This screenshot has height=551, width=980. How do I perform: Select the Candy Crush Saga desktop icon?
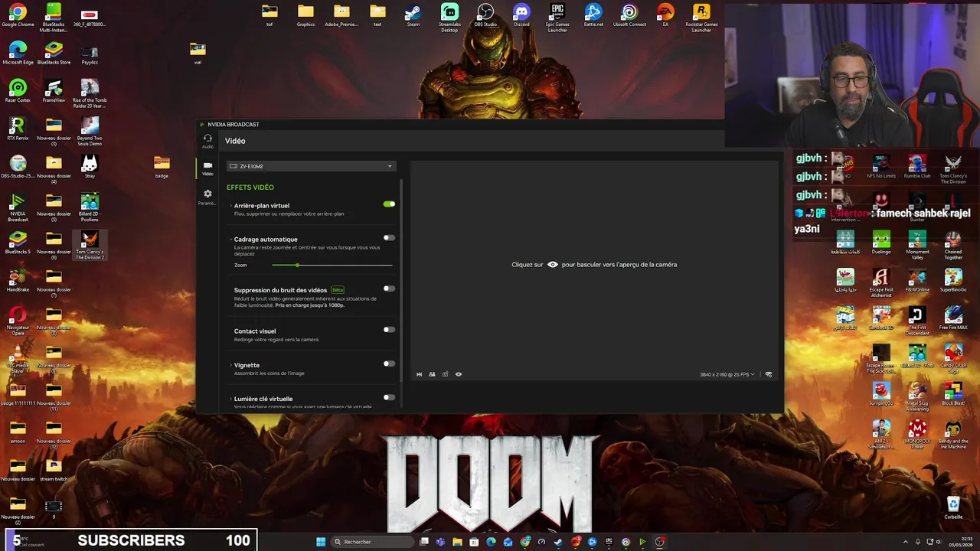[x=953, y=358]
